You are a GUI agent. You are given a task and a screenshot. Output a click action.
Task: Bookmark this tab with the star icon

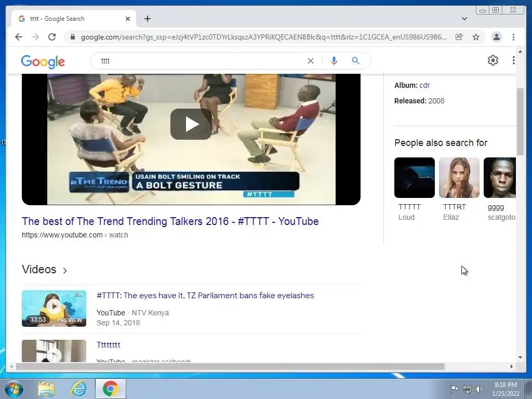(x=476, y=37)
